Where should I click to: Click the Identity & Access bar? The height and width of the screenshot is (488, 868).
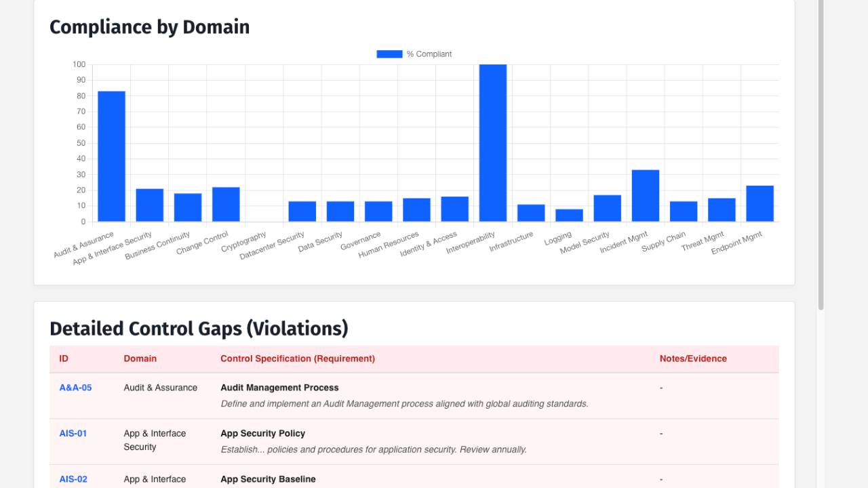point(455,209)
